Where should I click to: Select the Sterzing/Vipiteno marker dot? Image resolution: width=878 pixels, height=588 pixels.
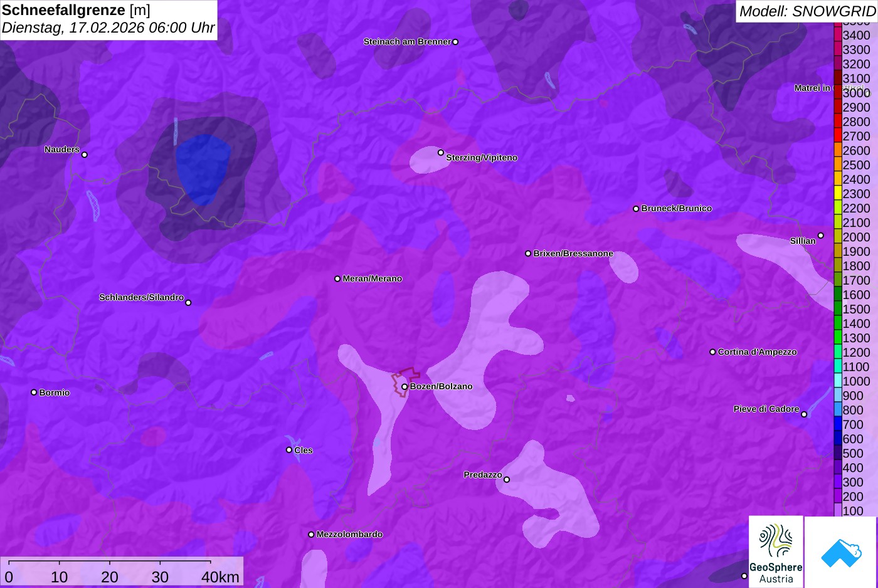point(441,152)
